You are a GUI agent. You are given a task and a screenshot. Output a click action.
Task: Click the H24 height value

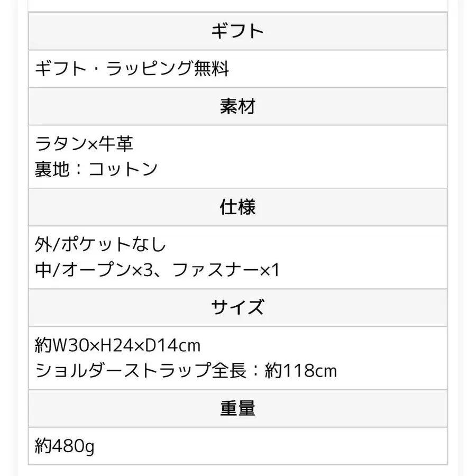pyautogui.click(x=116, y=345)
